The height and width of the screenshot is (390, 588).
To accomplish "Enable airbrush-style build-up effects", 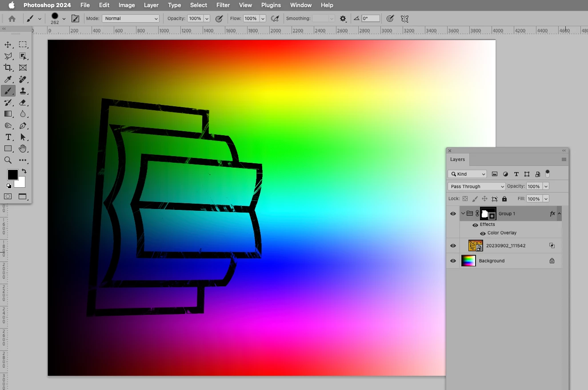I will (x=275, y=19).
